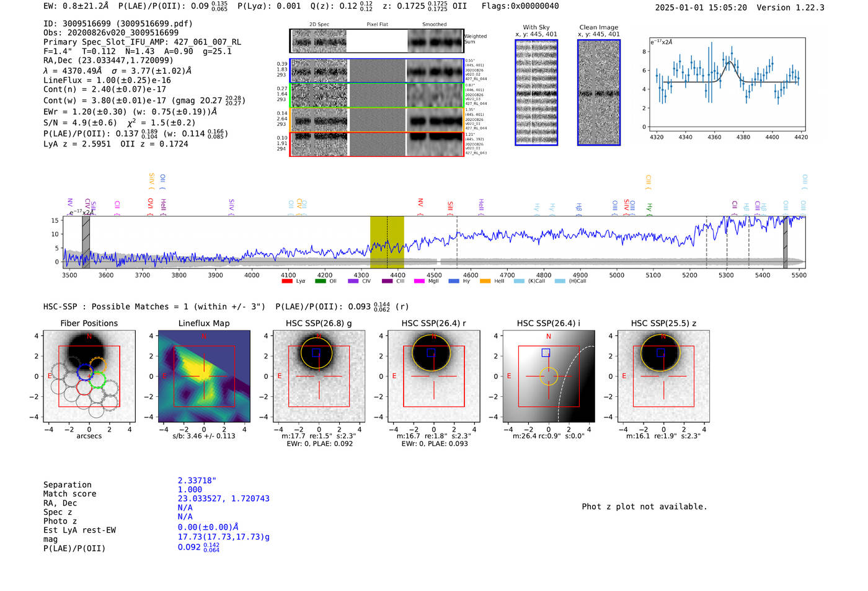Click the Pixel Flat column header
This screenshot has width=868, height=591.
coord(378,25)
